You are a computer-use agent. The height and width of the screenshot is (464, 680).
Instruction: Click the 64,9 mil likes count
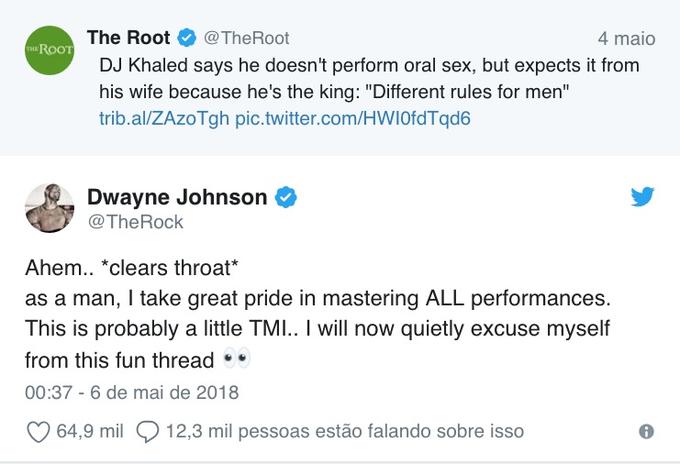[x=90, y=432]
